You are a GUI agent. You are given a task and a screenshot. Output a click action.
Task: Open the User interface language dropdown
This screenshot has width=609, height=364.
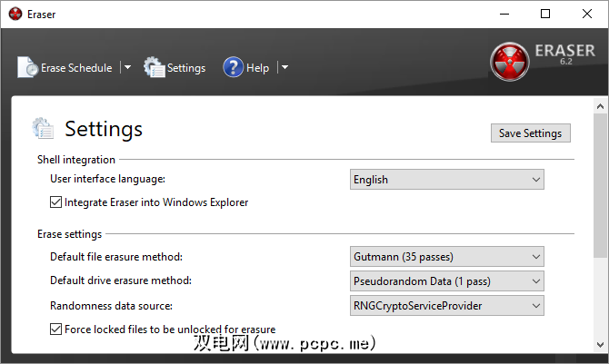[x=446, y=180]
